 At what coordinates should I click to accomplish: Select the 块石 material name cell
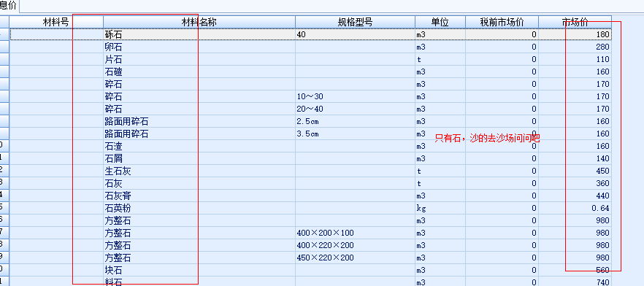coord(199,271)
